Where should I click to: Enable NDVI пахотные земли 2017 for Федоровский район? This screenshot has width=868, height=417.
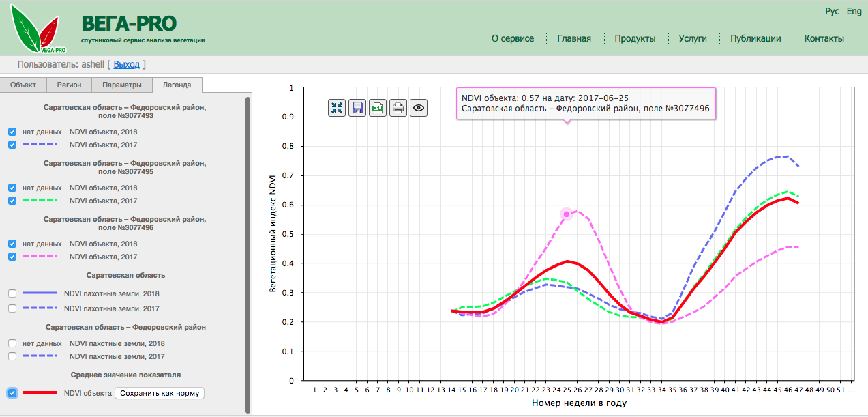coord(12,356)
